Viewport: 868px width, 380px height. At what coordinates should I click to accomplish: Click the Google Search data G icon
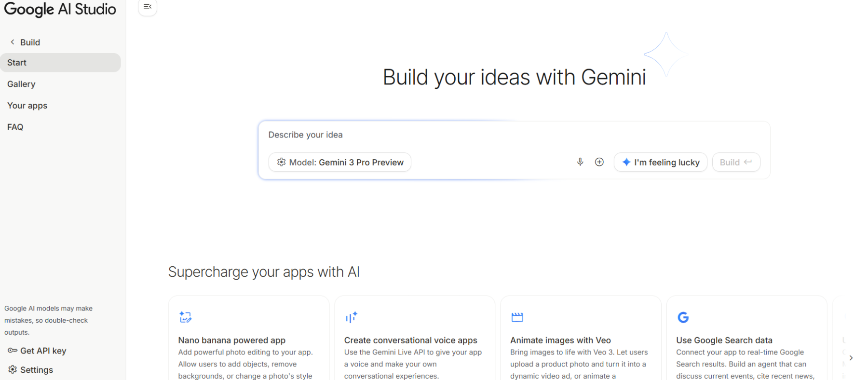[x=683, y=317]
